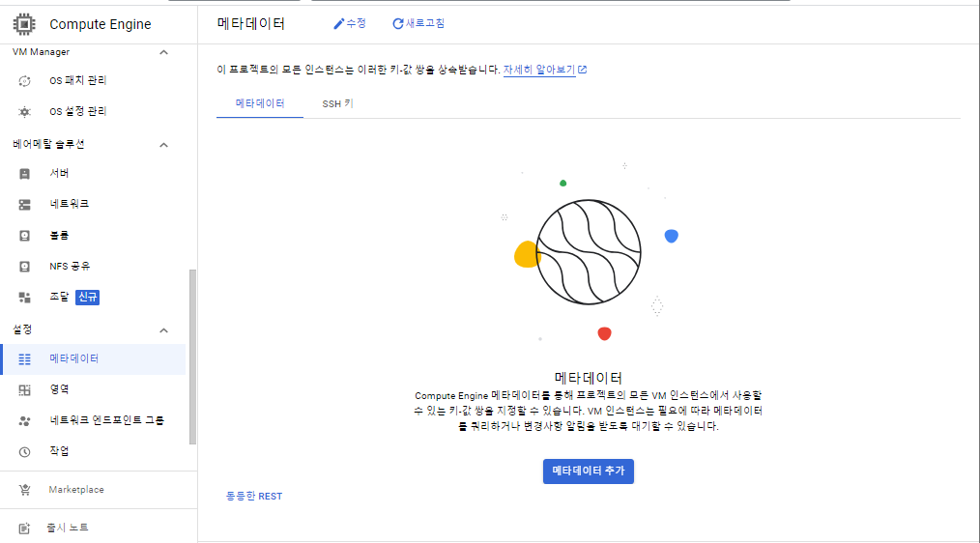Click the 메타데이터 heading under the illustration

click(589, 378)
